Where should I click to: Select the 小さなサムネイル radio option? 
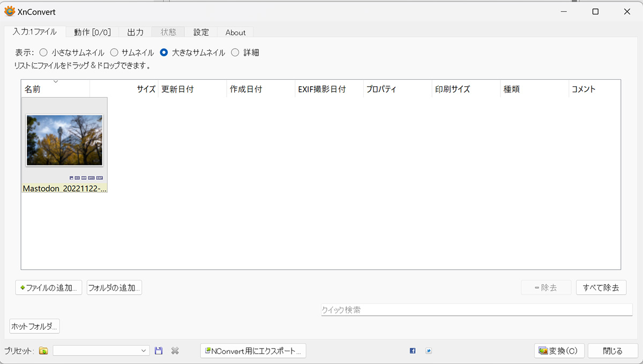point(43,52)
